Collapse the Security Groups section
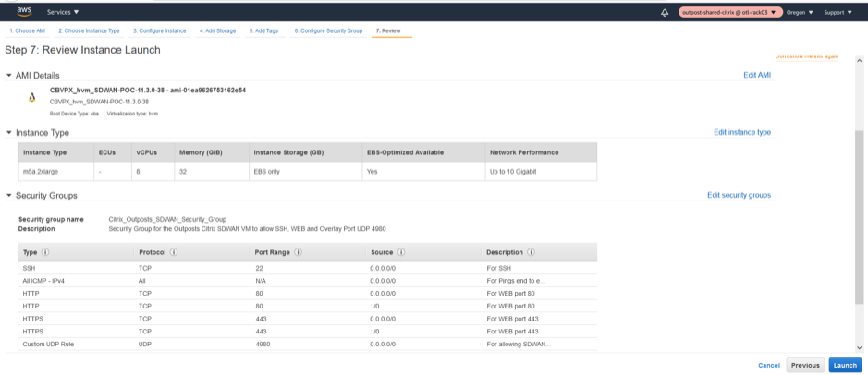The image size is (868, 375). tap(8, 196)
